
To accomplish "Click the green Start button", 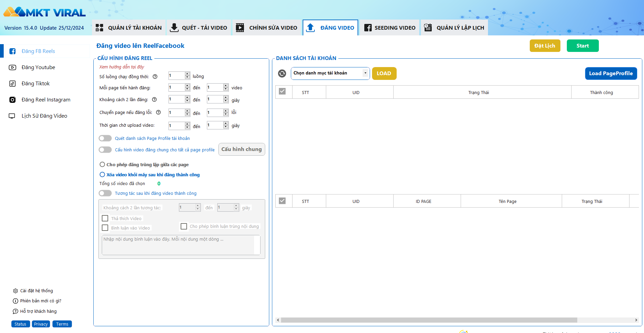I will click(x=583, y=46).
